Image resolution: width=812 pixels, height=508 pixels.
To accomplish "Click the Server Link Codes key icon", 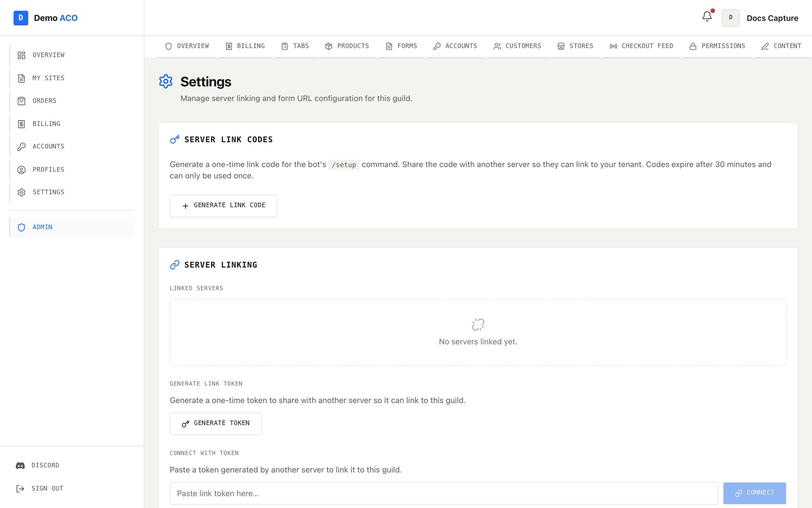I will point(175,139).
